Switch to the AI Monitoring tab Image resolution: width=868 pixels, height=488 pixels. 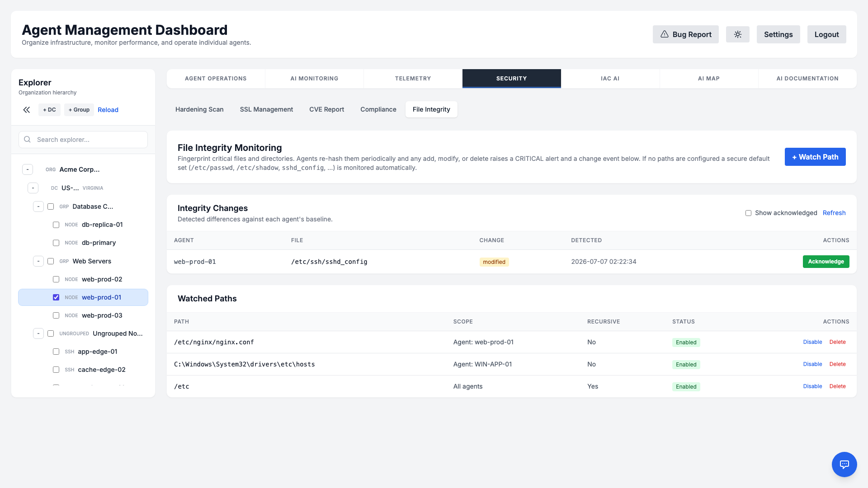click(x=314, y=79)
